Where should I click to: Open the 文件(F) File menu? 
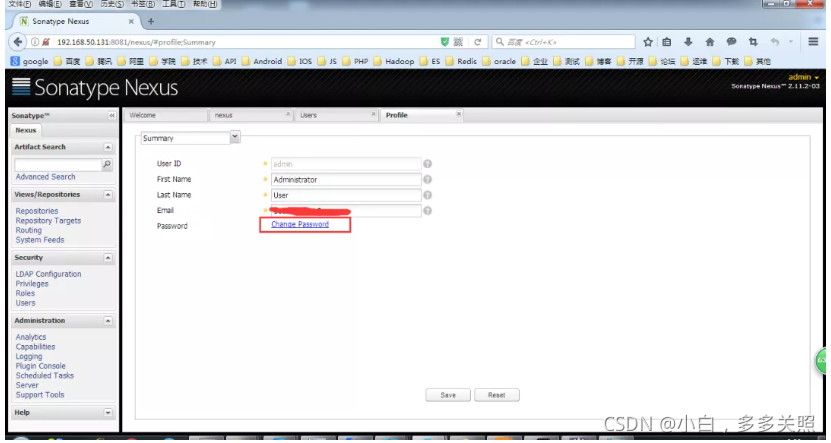point(20,4)
